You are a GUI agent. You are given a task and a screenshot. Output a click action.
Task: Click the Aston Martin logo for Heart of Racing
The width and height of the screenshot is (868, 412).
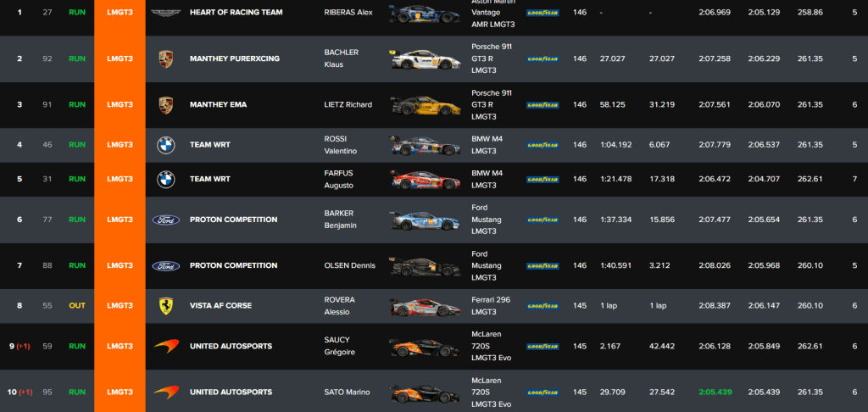tap(165, 13)
